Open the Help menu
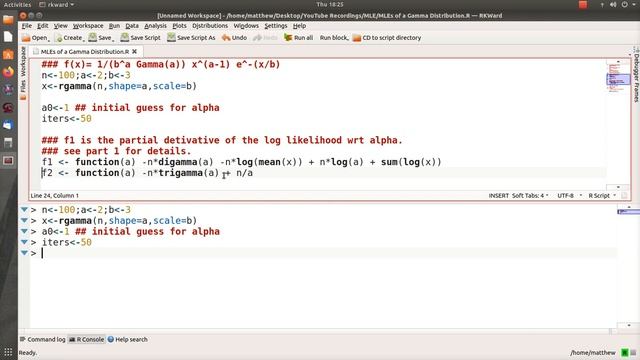This screenshot has width=640, height=360. click(x=299, y=26)
